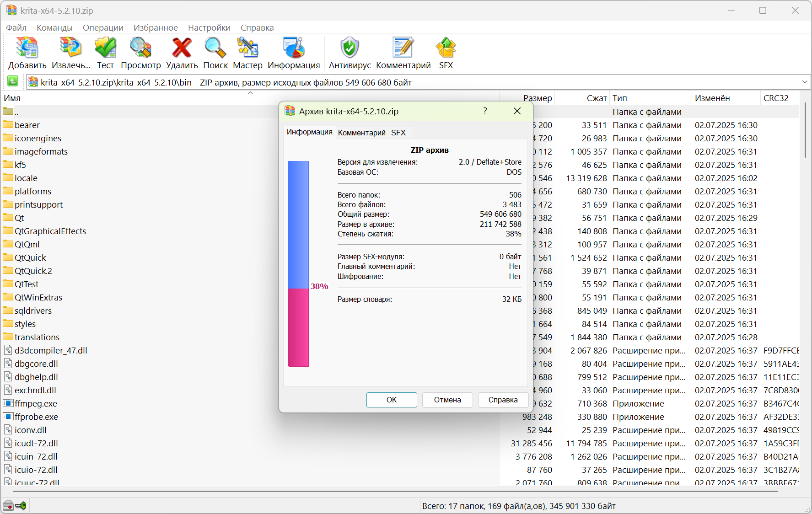Switch to the SFX dialog tab
Screen dimensions: 812x514
click(398, 133)
